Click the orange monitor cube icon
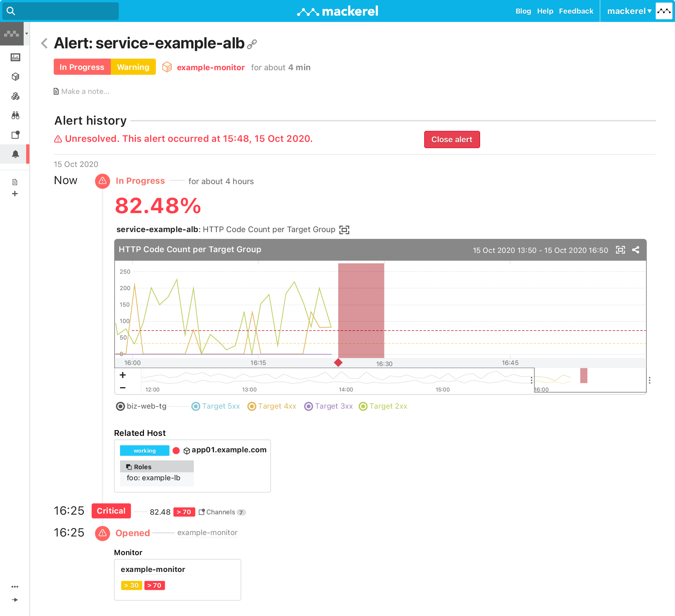This screenshot has width=675, height=616. pos(167,67)
